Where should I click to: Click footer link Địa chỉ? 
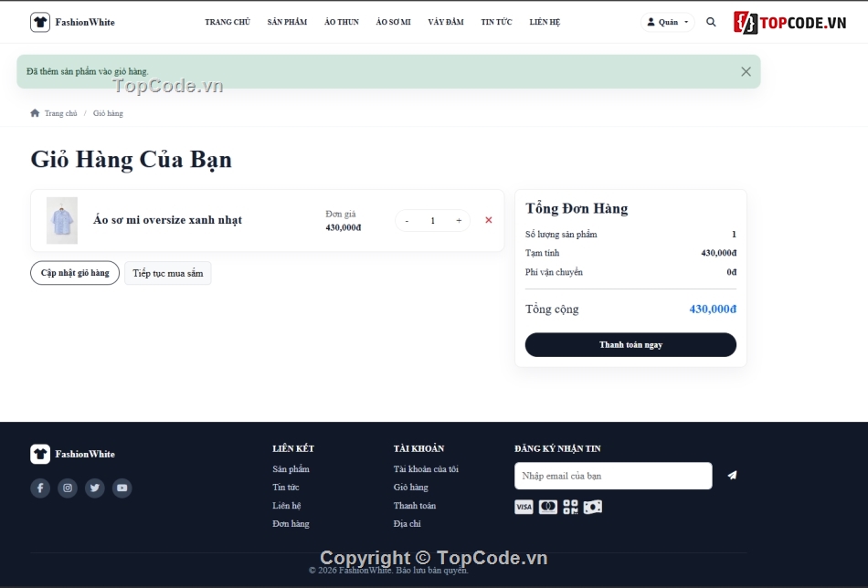point(407,524)
